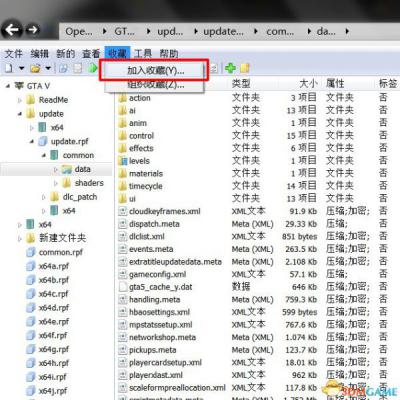The image size is (400, 400).
Task: Click the update... breadcrumb segment
Action: pyautogui.click(x=223, y=31)
